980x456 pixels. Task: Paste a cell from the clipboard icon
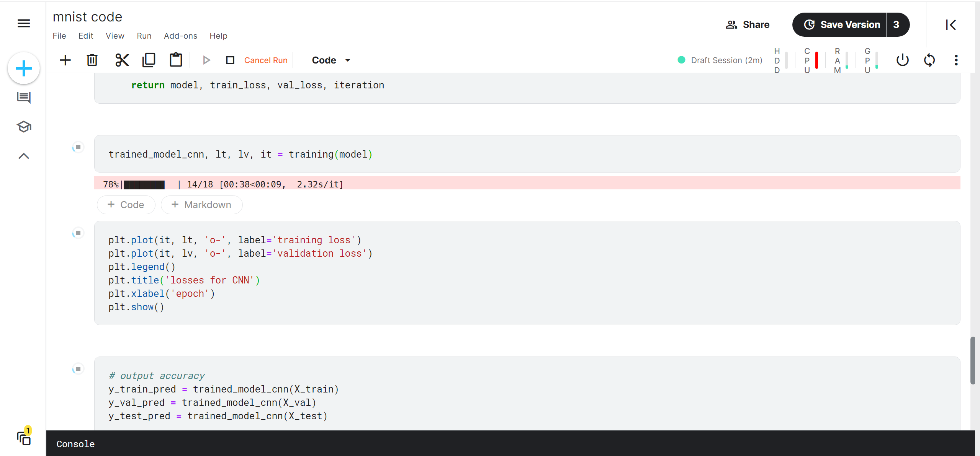176,60
